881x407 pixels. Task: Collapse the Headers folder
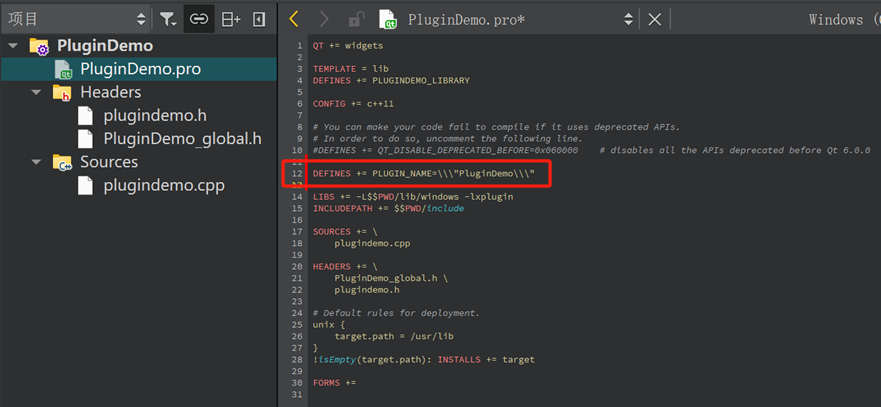(x=36, y=92)
